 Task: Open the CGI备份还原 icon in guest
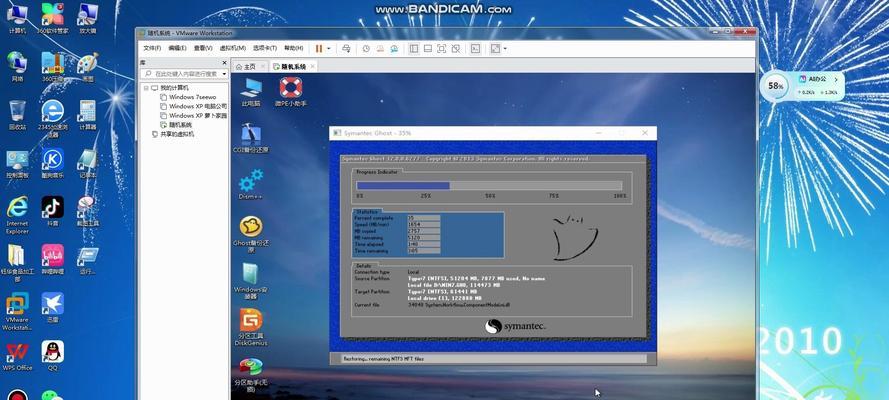point(251,138)
